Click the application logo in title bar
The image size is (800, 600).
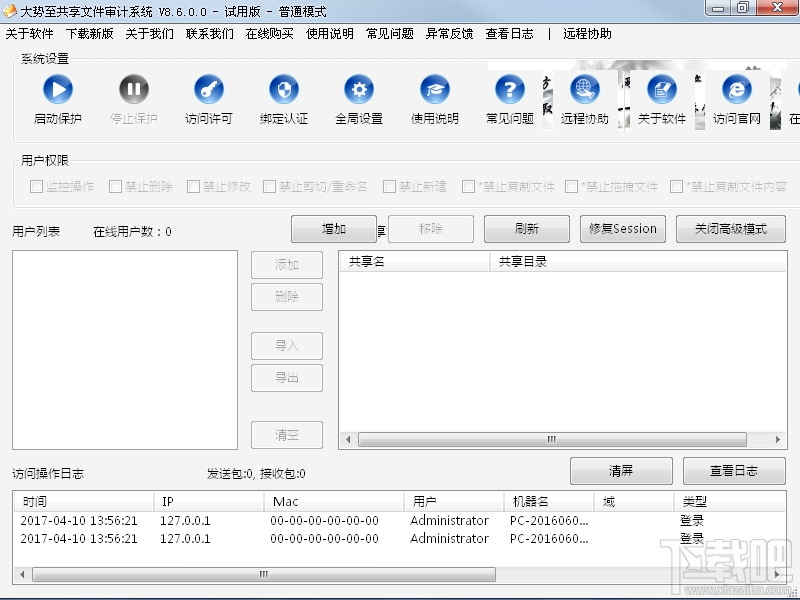point(9,11)
